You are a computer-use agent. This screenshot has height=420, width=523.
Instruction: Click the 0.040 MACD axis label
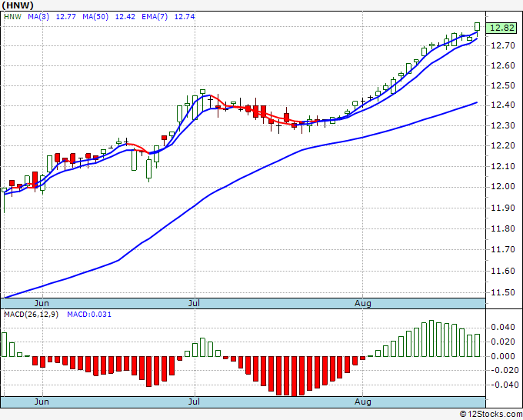coord(503,327)
